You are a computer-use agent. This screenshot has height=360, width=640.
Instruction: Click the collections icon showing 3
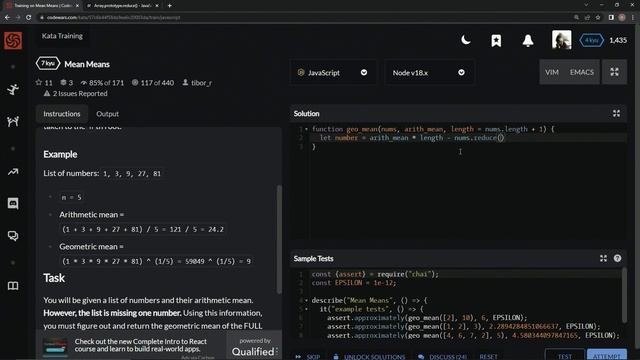pyautogui.click(x=63, y=82)
